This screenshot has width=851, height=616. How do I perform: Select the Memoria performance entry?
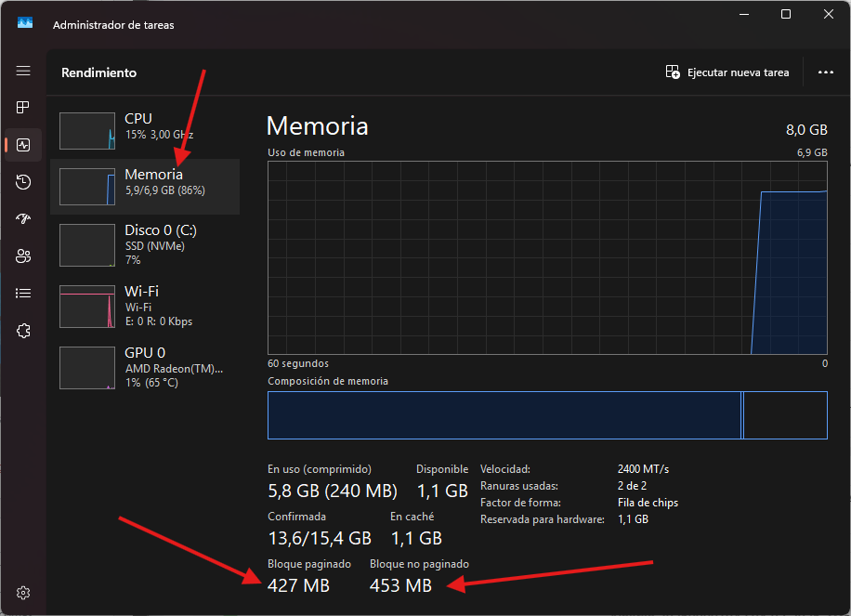145,186
